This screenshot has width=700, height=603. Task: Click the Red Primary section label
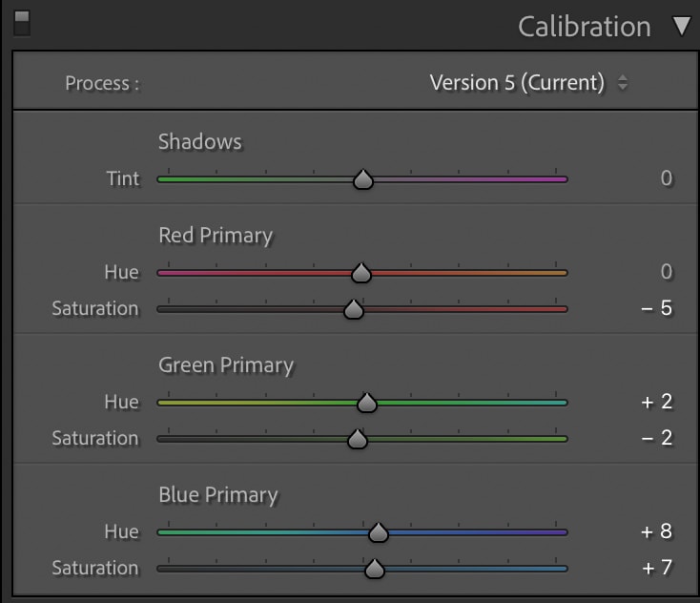(216, 236)
